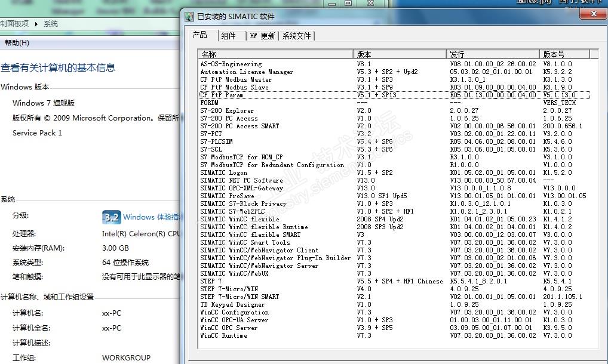
Task: Select S7 ModbusTCP for NCM_CP row
Action: coord(394,157)
